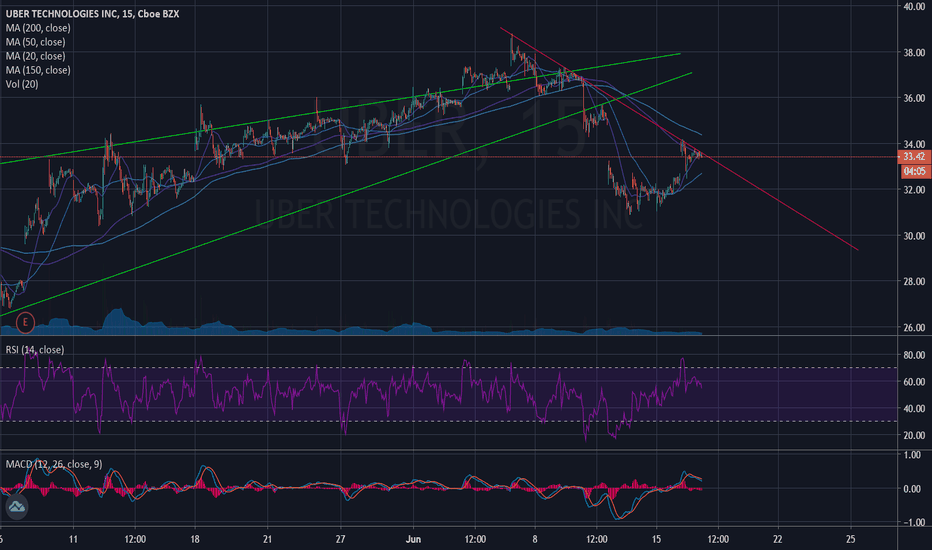Click the 'Jun' date on time axis
The width and height of the screenshot is (932, 550).
coord(413,539)
